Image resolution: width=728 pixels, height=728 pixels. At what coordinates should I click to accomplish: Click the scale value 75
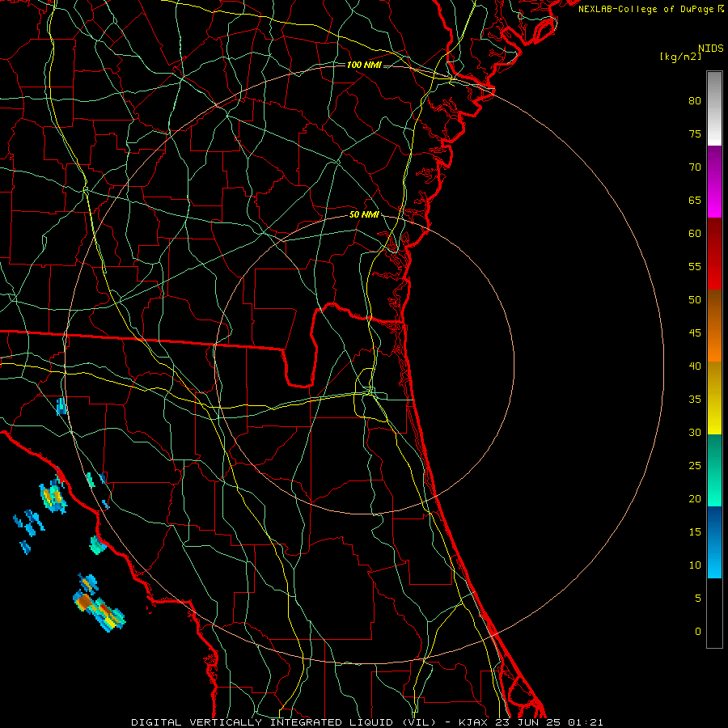(x=695, y=134)
